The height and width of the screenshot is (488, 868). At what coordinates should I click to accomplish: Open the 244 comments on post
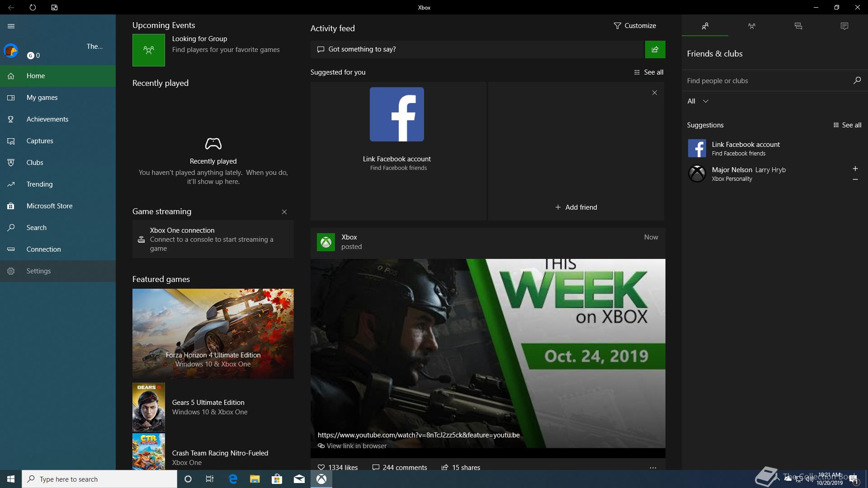[400, 467]
